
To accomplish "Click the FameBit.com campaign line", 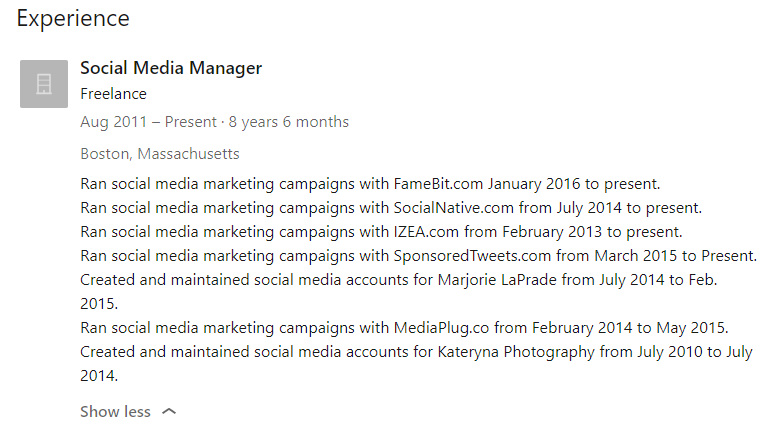I will tap(370, 184).
